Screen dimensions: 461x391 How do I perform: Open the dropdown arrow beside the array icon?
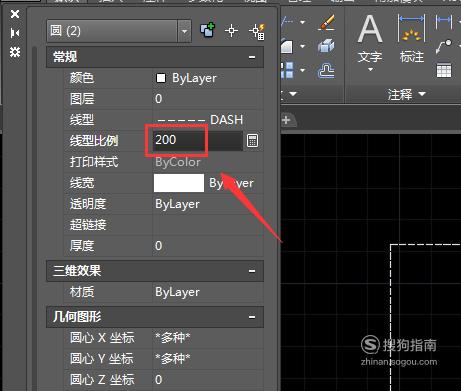(x=303, y=70)
